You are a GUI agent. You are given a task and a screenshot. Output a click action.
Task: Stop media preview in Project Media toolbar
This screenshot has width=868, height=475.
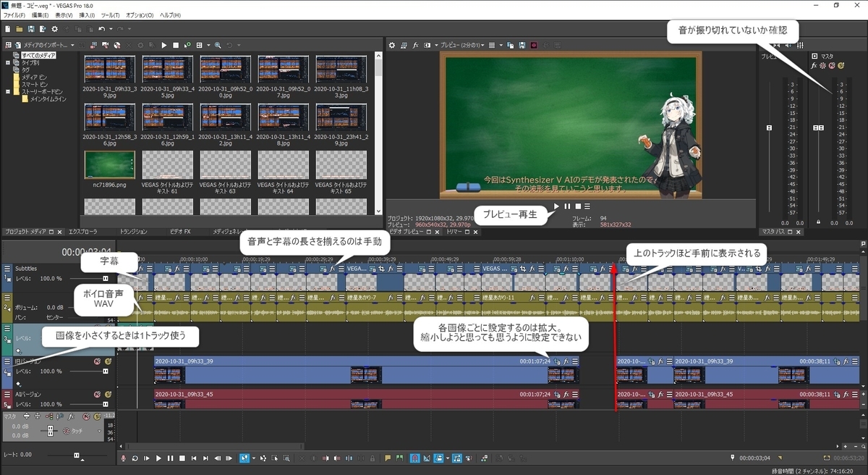coord(176,45)
